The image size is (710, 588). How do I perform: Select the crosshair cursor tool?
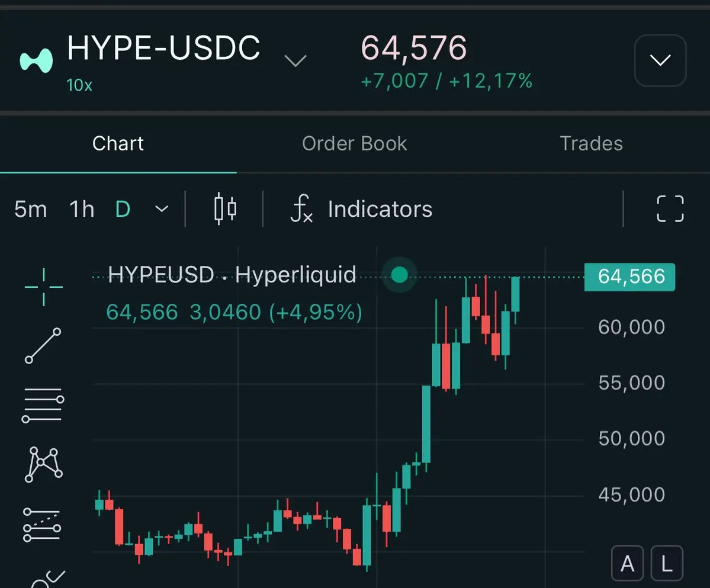43,287
